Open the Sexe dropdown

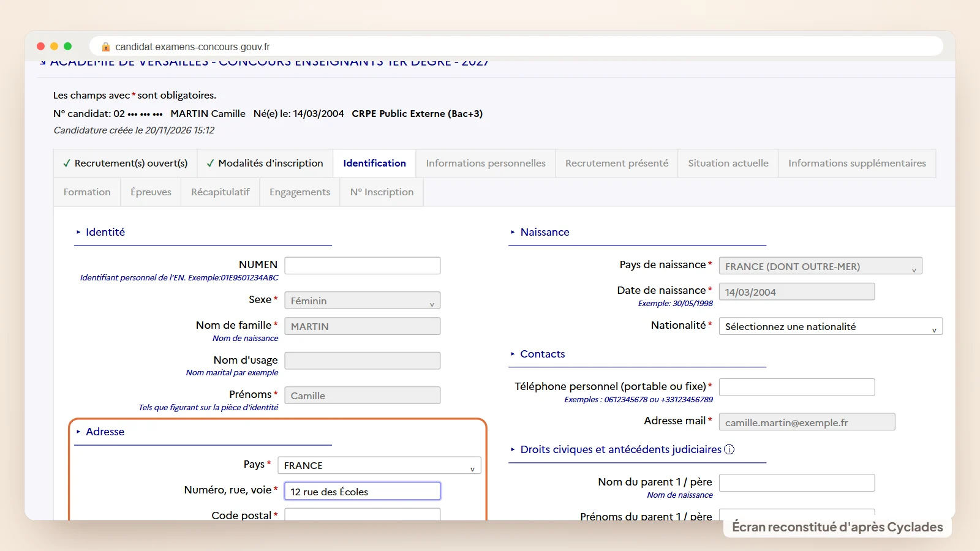tap(363, 301)
